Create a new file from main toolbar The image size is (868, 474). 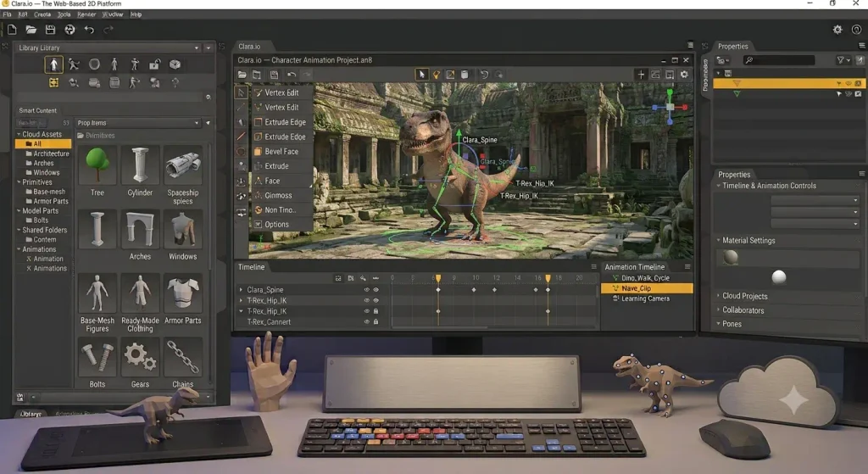pos(12,30)
